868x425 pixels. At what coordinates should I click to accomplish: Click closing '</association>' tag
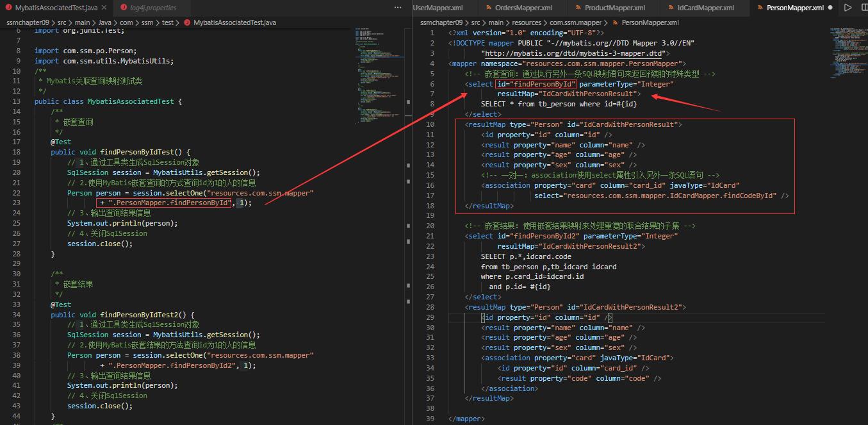(x=510, y=388)
